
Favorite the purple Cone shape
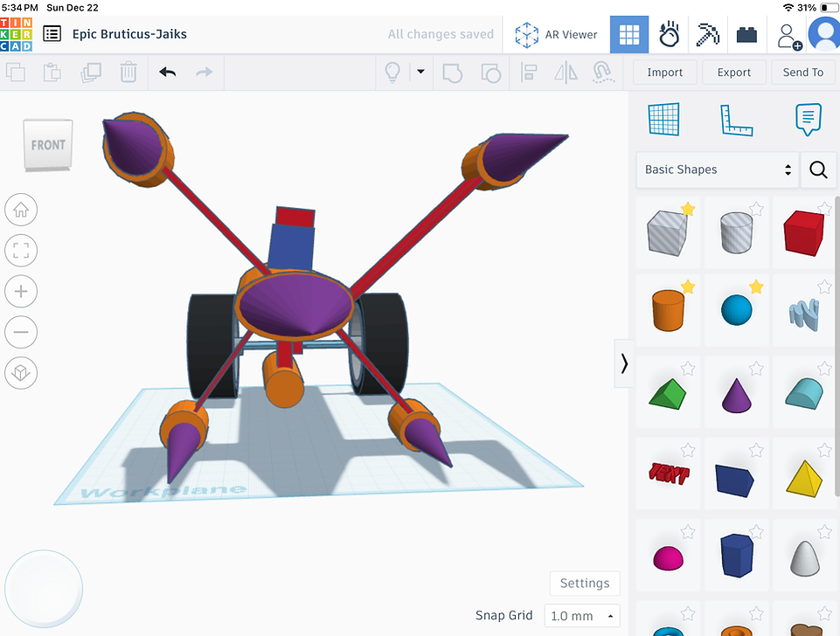tap(756, 369)
